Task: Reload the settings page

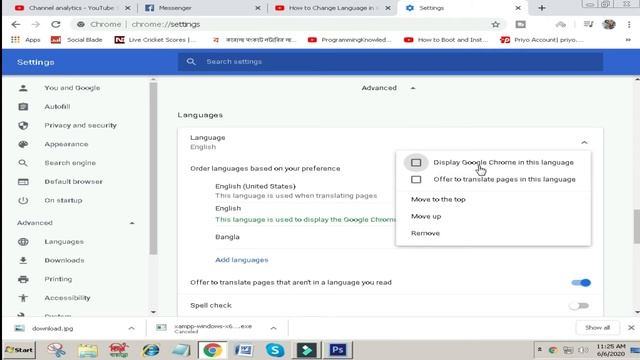Action: click(x=56, y=24)
